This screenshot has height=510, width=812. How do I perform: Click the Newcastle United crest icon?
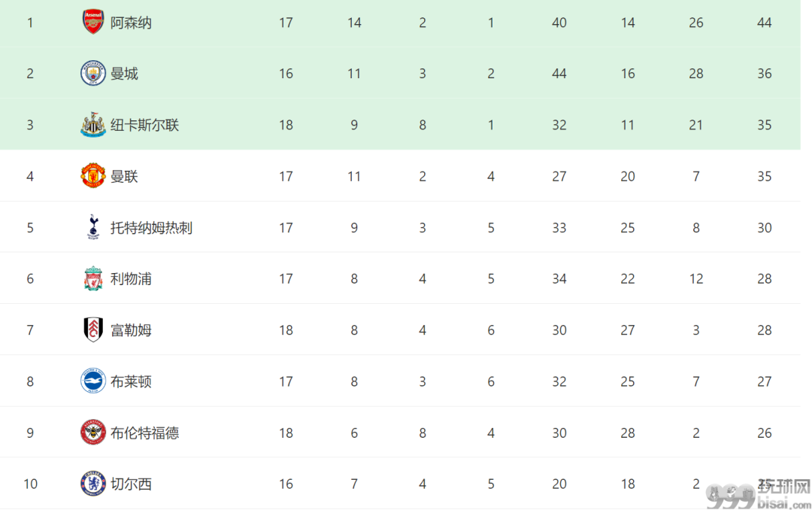pos(93,124)
